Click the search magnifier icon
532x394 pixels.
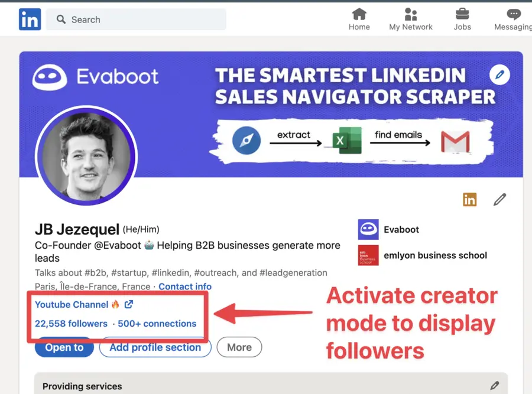tap(61, 19)
